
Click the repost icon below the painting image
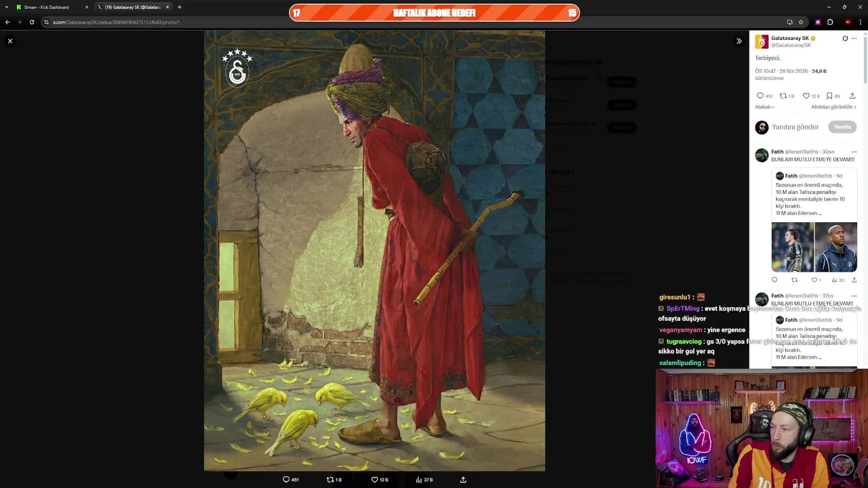[x=334, y=480]
